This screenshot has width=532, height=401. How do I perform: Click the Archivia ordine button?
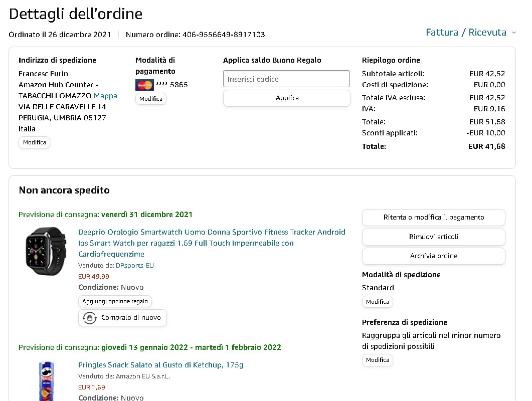[x=433, y=256]
